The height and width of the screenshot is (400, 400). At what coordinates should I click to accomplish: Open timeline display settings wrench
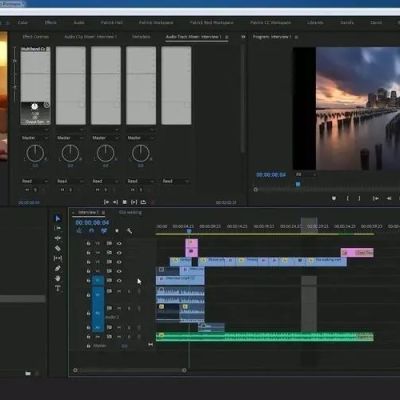point(129,231)
